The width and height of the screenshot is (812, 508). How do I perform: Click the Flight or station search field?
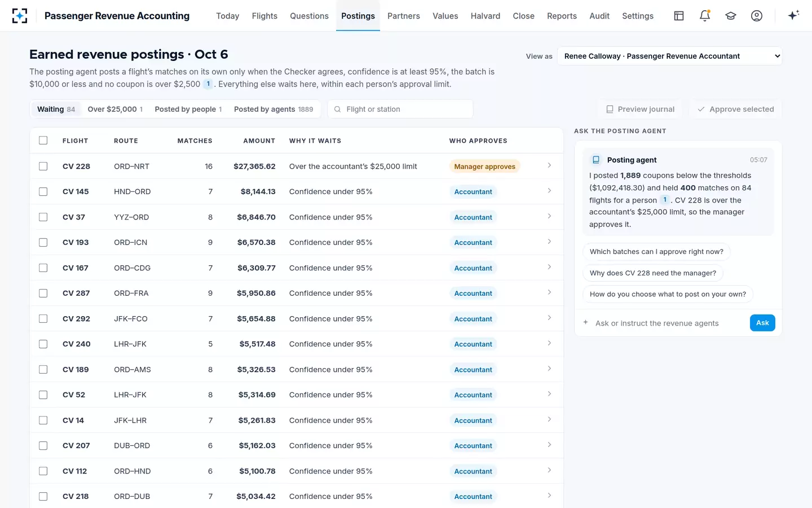pyautogui.click(x=400, y=109)
